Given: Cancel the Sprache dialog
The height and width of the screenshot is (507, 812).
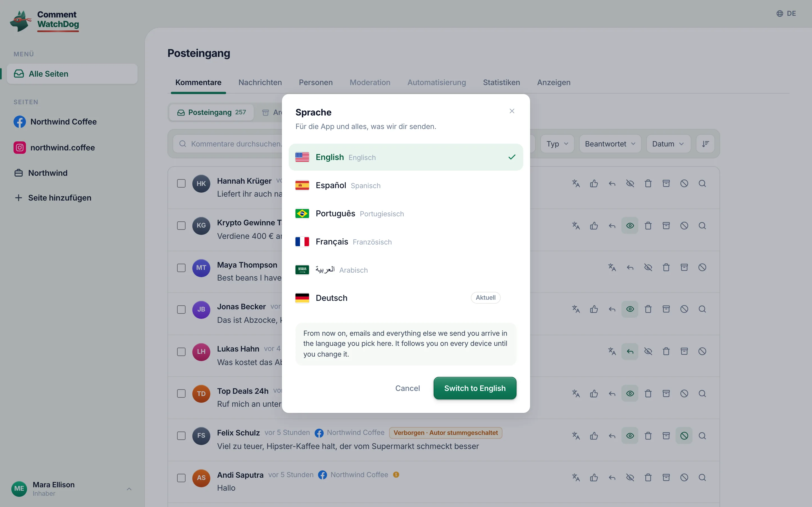Looking at the screenshot, I should [x=407, y=388].
